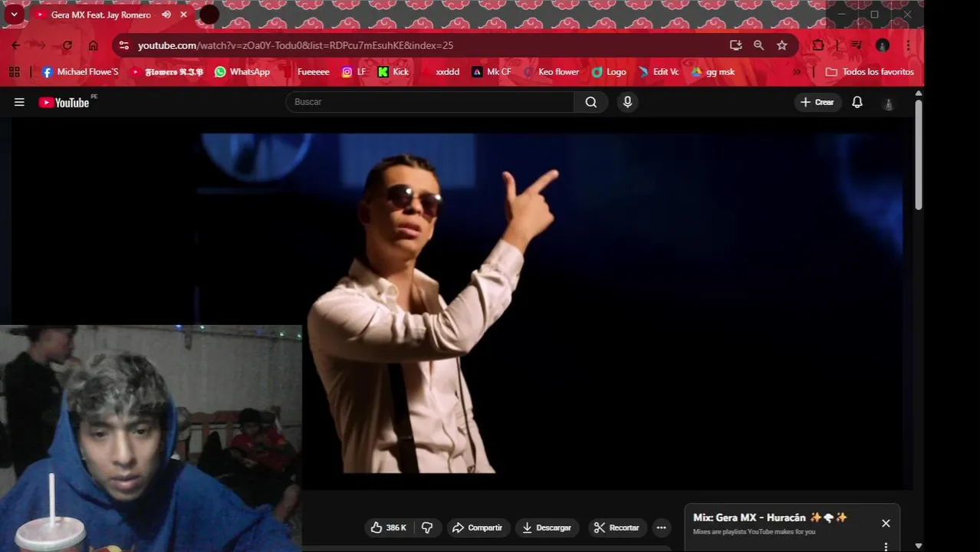The height and width of the screenshot is (552, 980).
Task: Clip the video using Recortar
Action: [x=617, y=527]
